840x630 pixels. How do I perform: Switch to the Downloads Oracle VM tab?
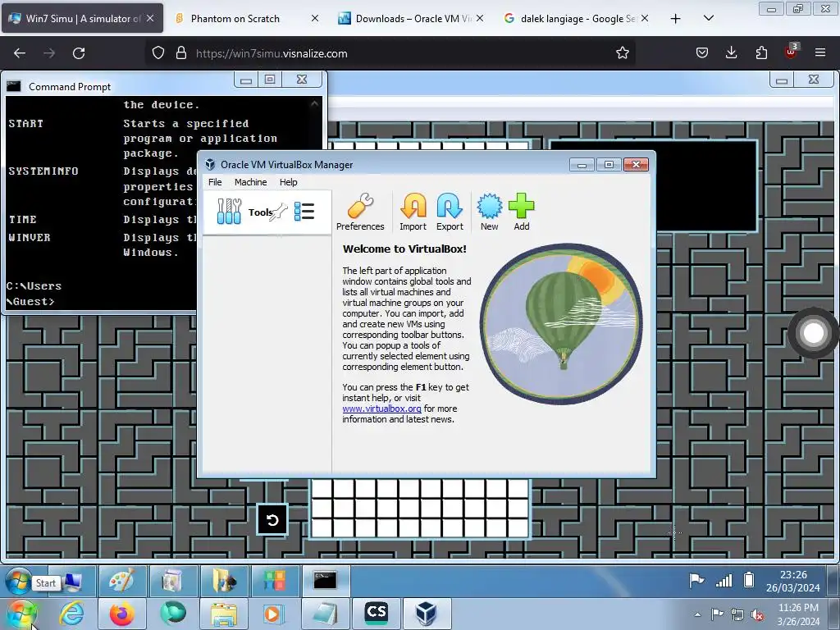[x=411, y=18]
